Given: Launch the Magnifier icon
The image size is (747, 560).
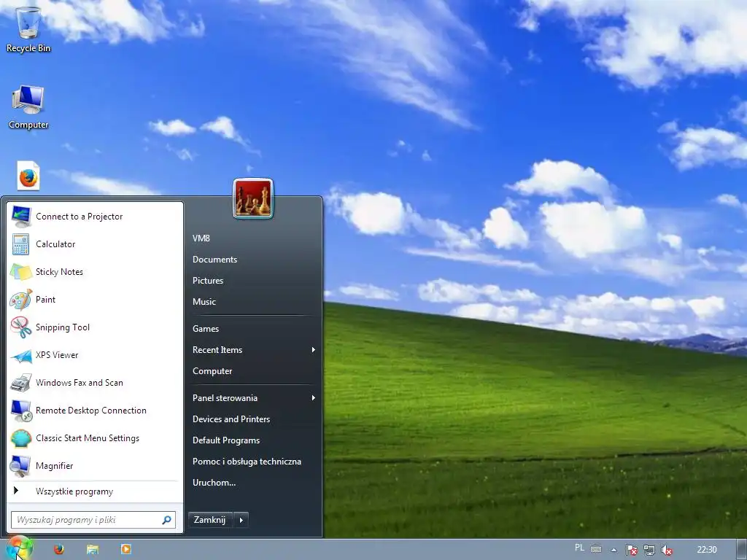Looking at the screenshot, I should pyautogui.click(x=21, y=466).
